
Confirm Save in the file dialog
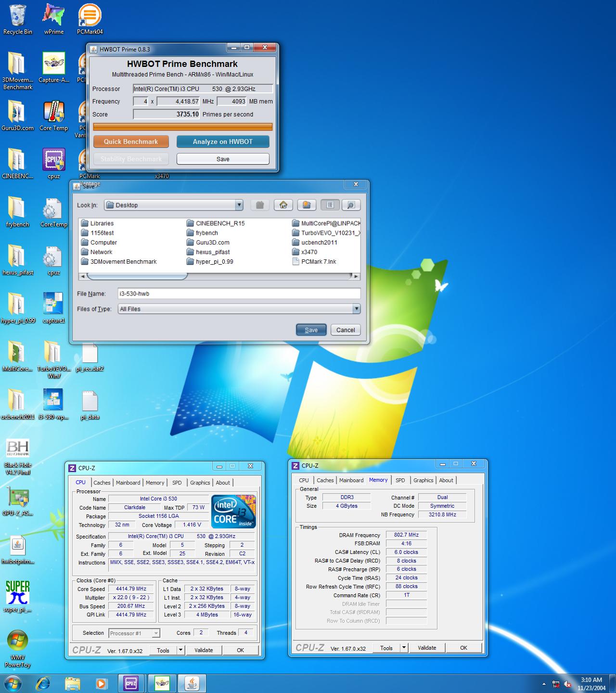[311, 330]
